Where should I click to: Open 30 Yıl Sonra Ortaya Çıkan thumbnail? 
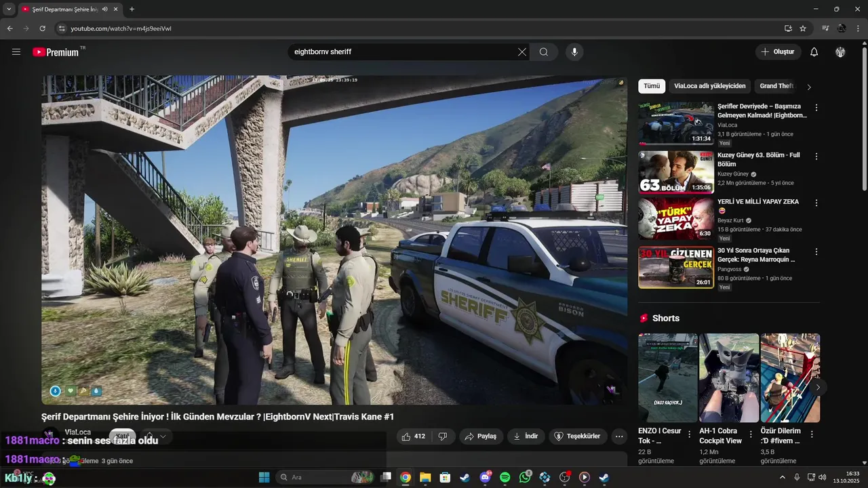pyautogui.click(x=675, y=268)
